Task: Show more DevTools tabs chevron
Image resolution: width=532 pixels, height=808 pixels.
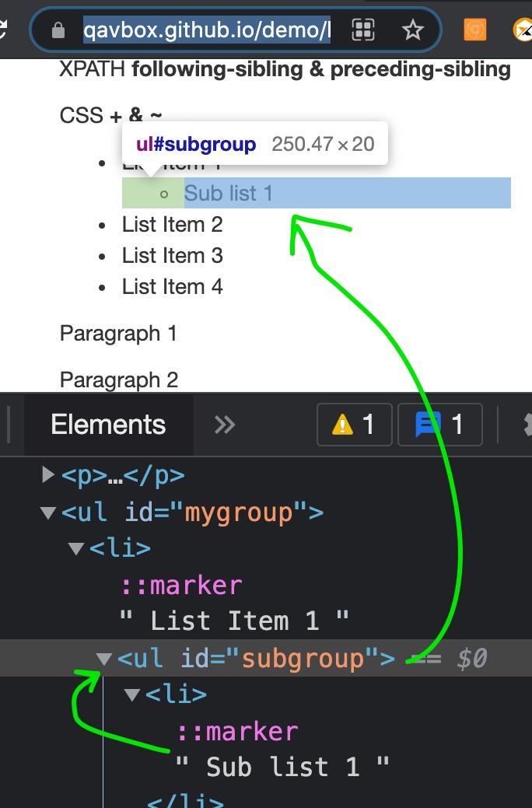Action: (224, 425)
